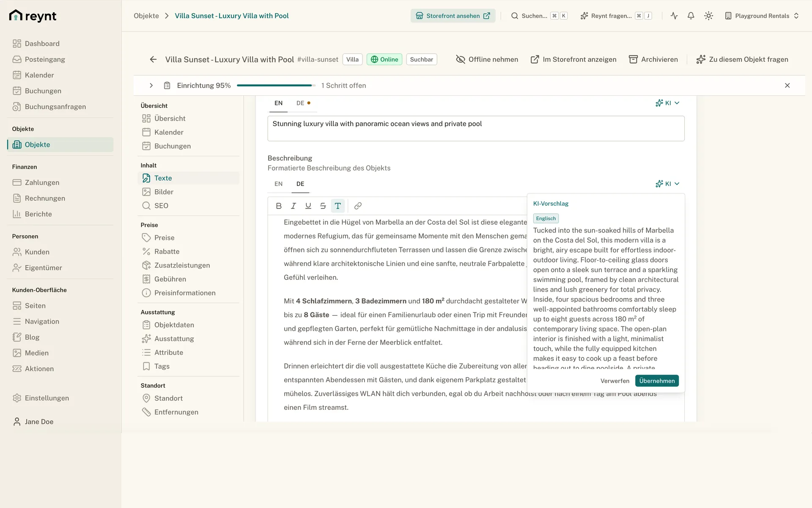
Task: Toggle strikethrough formatting
Action: [323, 206]
